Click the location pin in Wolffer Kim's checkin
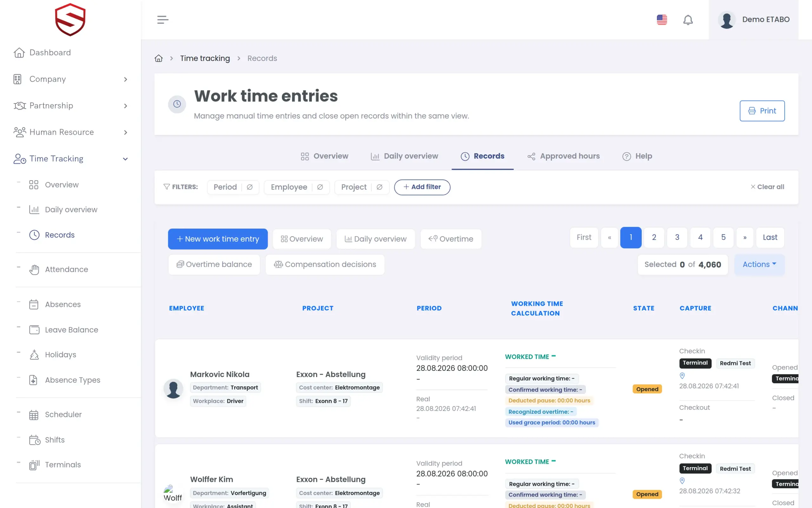Screen dimensions: 812x508 [x=682, y=481]
